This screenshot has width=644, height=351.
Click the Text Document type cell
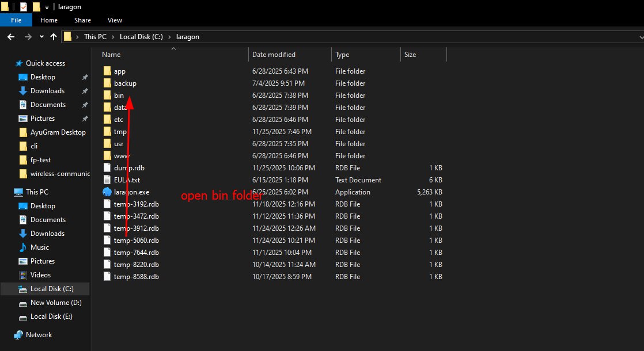point(358,180)
